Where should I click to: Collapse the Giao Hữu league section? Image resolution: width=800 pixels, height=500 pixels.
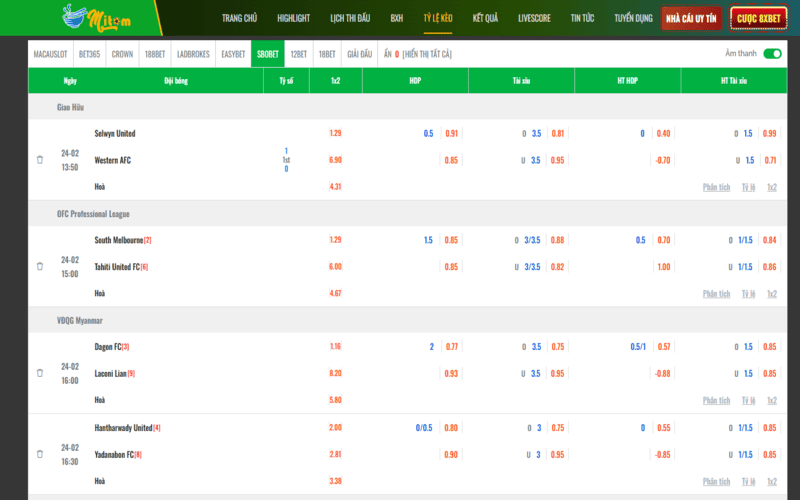(x=73, y=107)
